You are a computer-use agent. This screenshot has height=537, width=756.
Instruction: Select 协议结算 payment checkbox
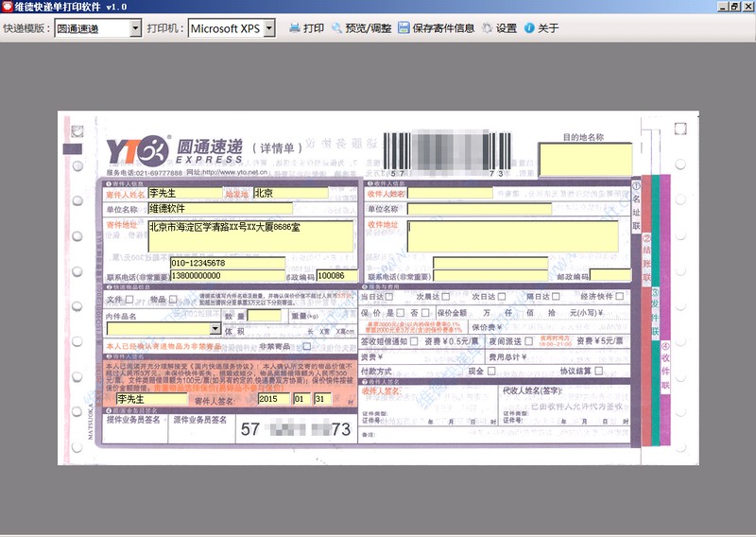coord(598,371)
